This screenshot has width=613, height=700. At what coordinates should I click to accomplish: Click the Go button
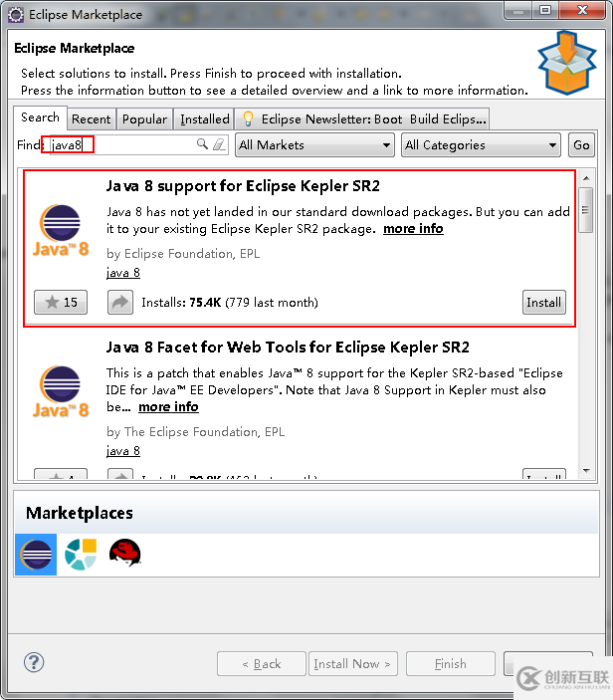point(581,145)
